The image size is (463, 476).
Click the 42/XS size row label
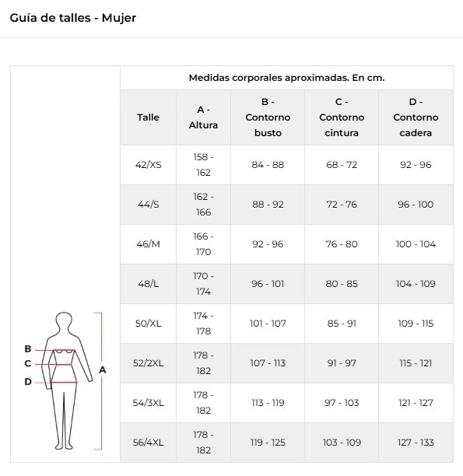coord(149,165)
